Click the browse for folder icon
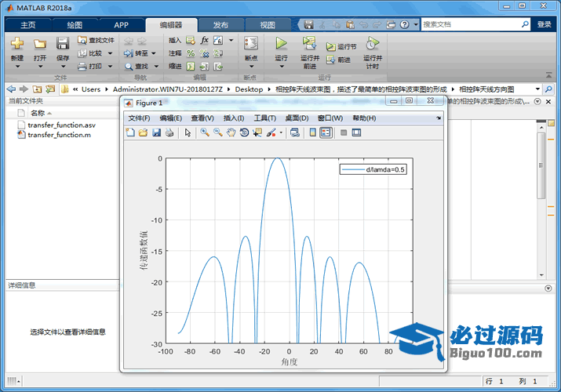 coord(50,89)
